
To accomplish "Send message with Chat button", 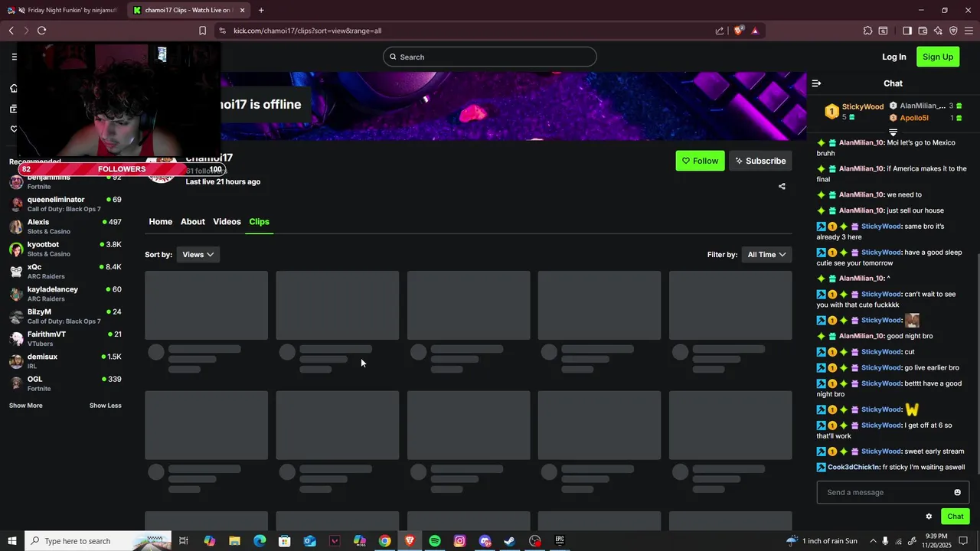I will pos(955,517).
